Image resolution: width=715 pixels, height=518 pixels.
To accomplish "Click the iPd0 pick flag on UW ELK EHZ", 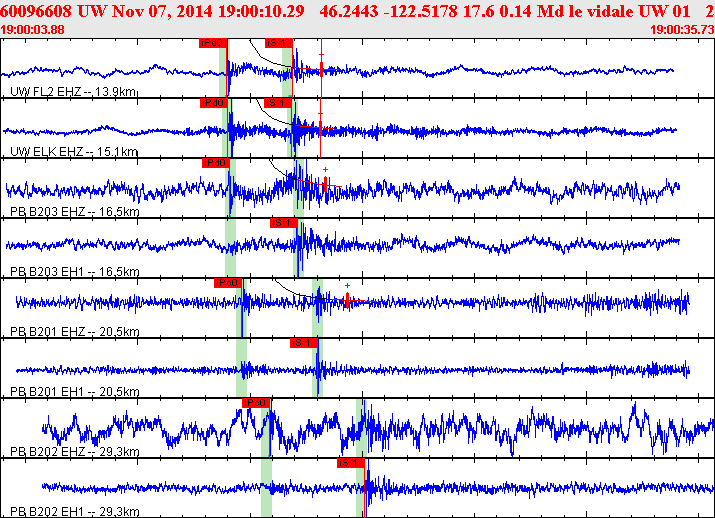I will point(214,103).
